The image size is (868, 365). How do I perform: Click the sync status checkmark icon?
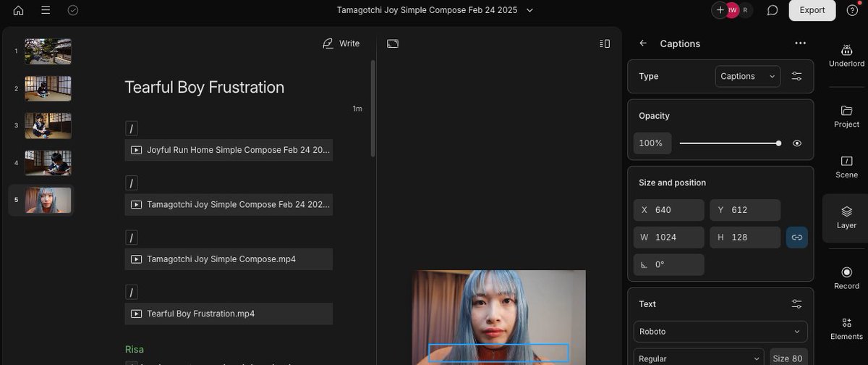[72, 10]
